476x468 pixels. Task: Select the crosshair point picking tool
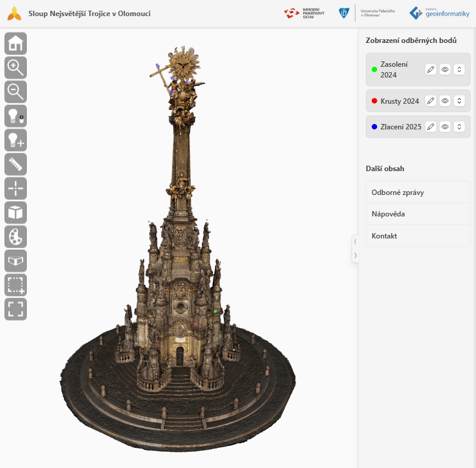tap(15, 188)
